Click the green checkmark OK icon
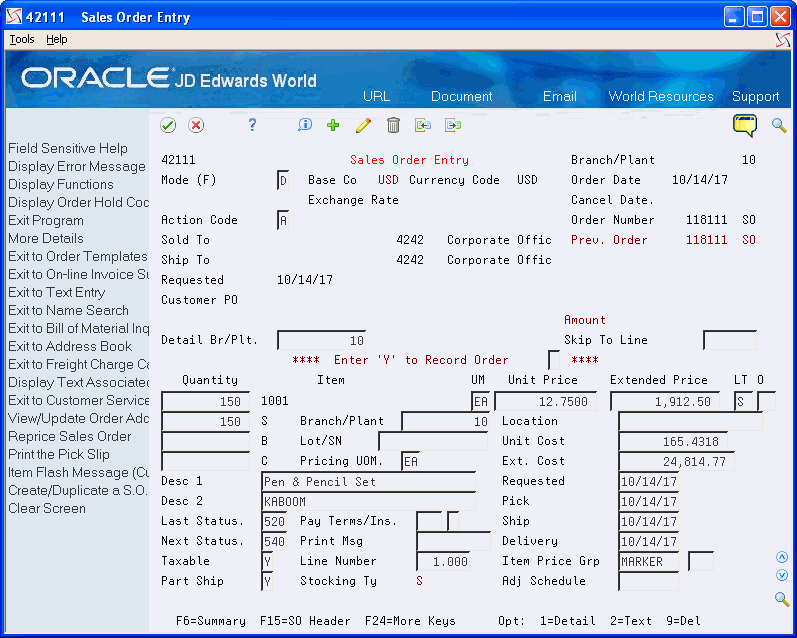797x638 pixels. [x=168, y=125]
